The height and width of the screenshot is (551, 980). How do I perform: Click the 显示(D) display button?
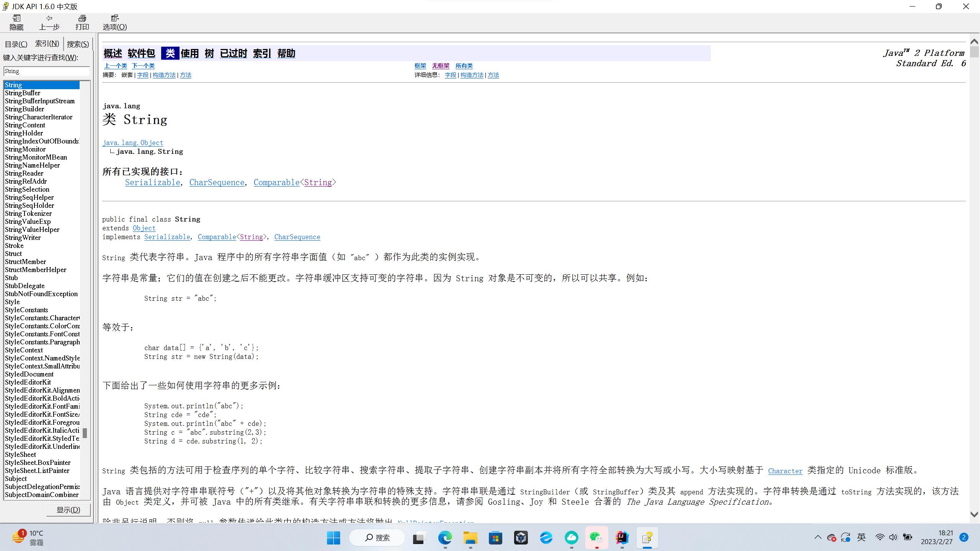click(x=69, y=510)
